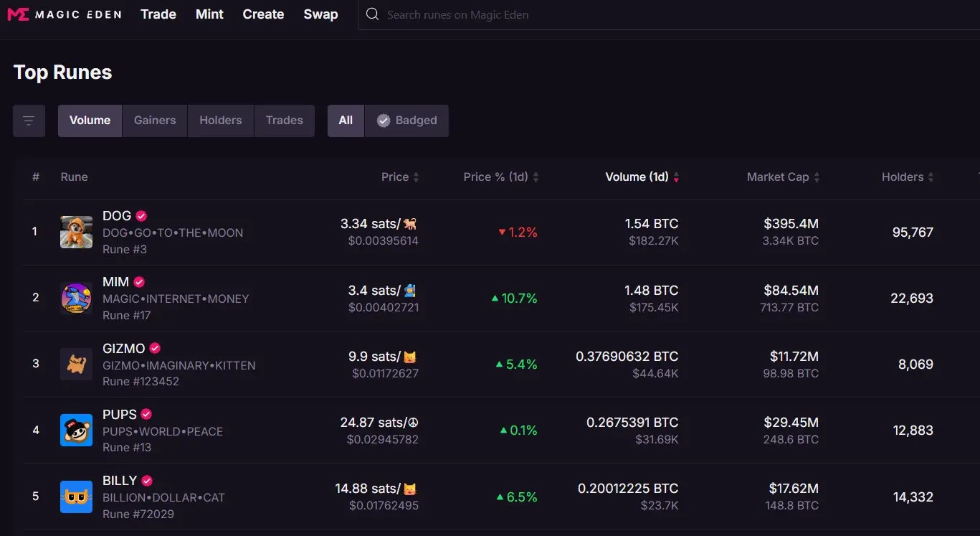Show All runes filter
Viewport: 980px width, 536px height.
click(346, 121)
